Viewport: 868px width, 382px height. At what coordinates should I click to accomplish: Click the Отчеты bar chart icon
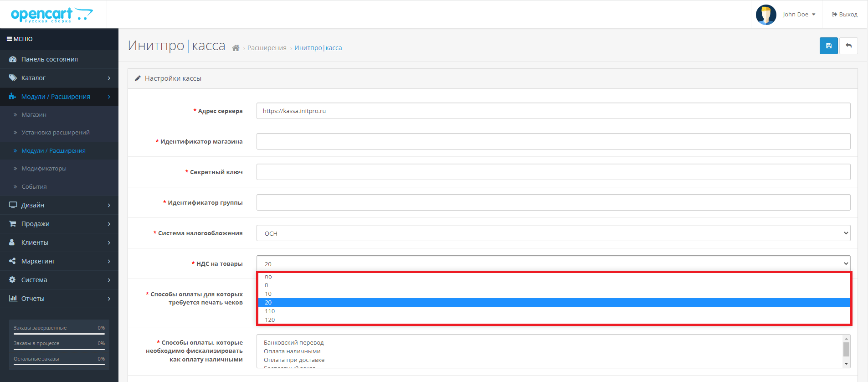click(x=13, y=299)
